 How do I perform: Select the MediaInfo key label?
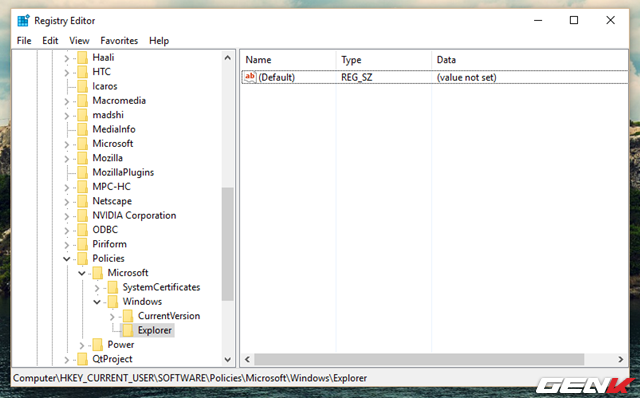pos(114,129)
